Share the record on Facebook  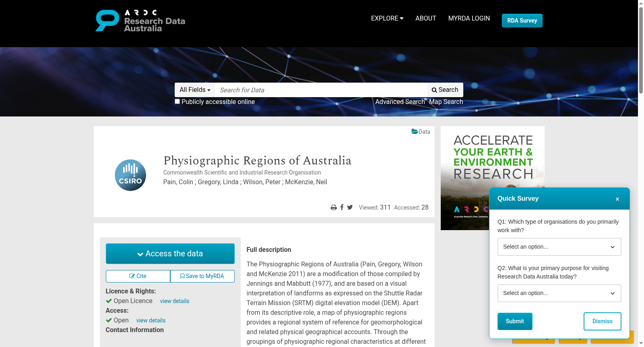tap(342, 207)
